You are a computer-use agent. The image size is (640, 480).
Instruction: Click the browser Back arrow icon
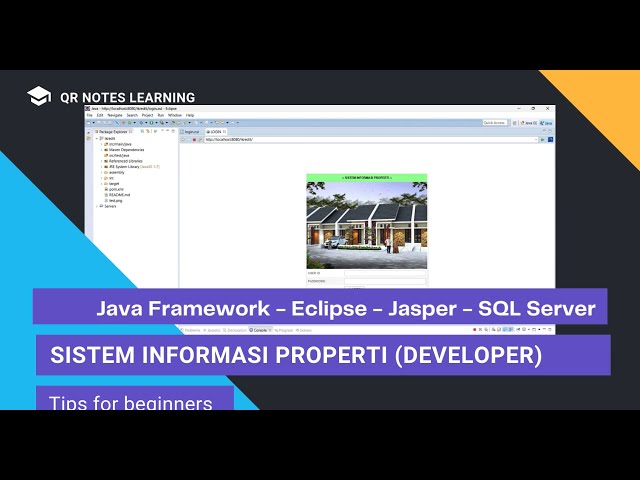pos(183,140)
